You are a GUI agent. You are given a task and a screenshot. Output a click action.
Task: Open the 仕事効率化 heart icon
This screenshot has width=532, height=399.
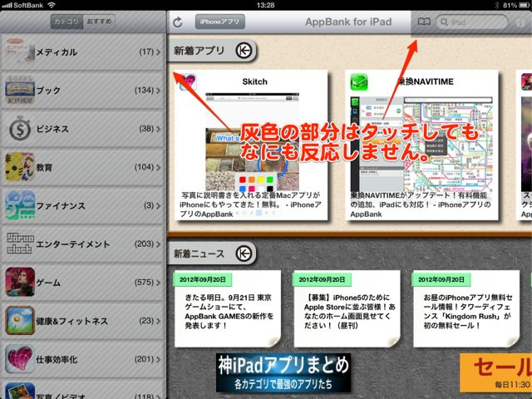20,358
